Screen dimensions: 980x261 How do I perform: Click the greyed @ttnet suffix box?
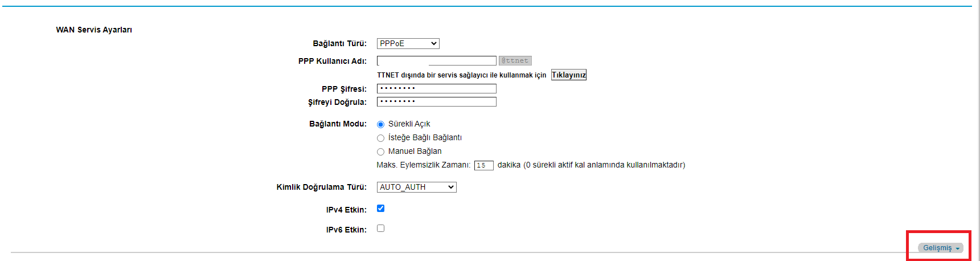point(515,60)
